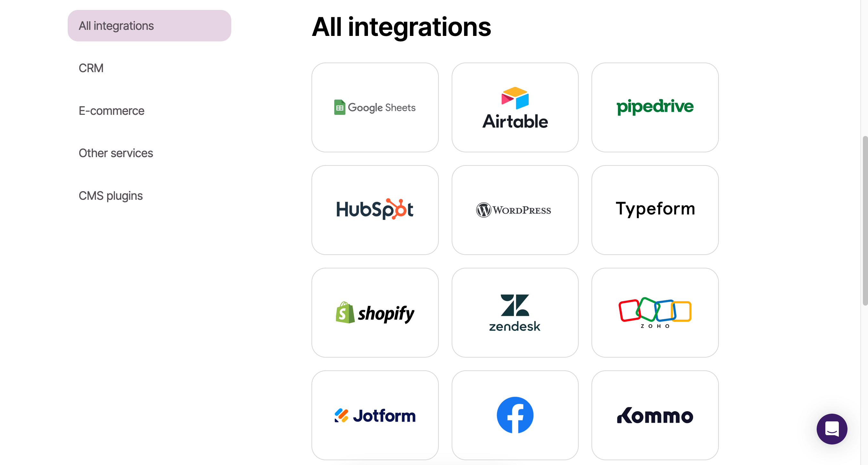Click the HubSpot integration icon
Screen dimensions: 868x465
click(x=375, y=209)
